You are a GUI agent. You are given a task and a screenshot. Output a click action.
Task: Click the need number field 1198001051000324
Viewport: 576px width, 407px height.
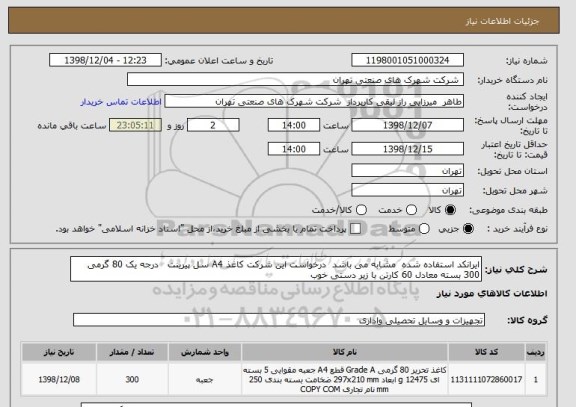(407, 60)
